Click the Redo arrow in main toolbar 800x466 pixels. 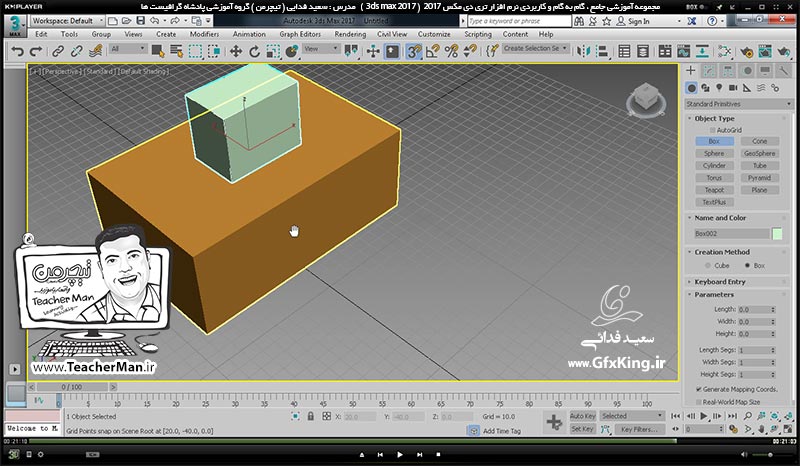coord(36,51)
